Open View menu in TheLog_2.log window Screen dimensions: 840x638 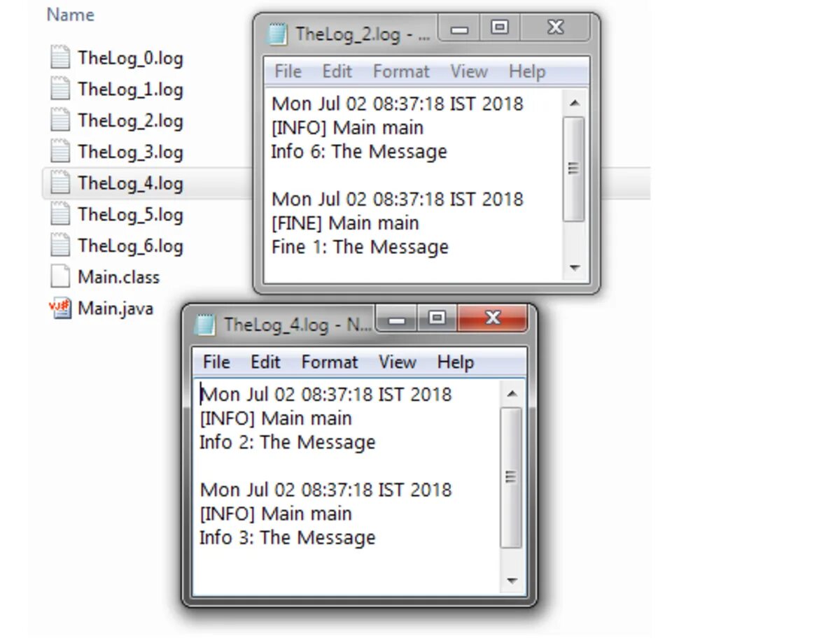coord(468,71)
